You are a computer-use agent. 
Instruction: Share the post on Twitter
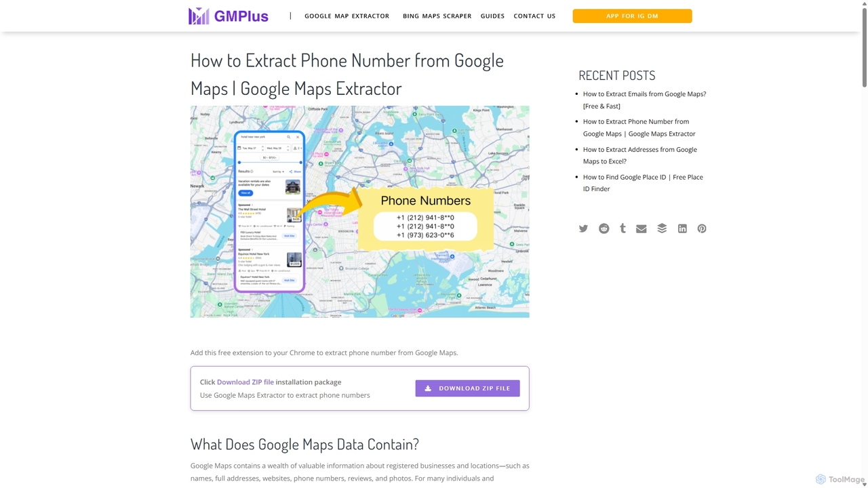click(583, 228)
